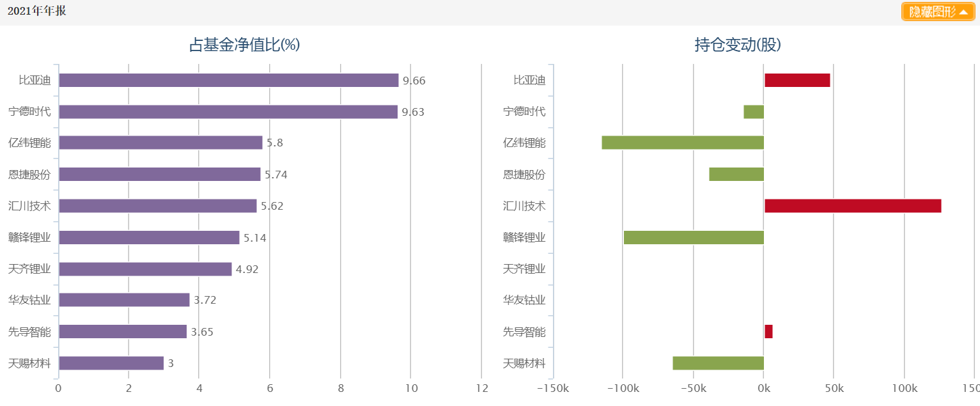This screenshot has height=406, width=980.
Task: Click the green 亿纬锂能 holdings change bar
Action: 683,143
